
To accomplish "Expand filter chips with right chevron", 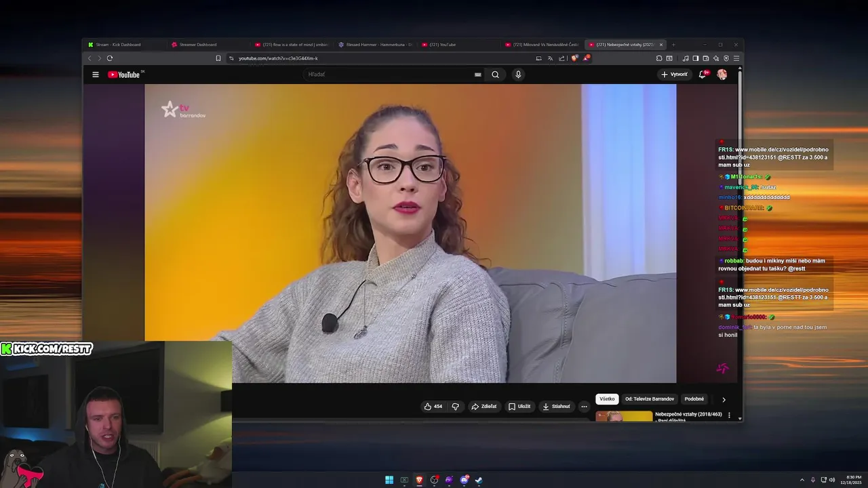I will 724,399.
